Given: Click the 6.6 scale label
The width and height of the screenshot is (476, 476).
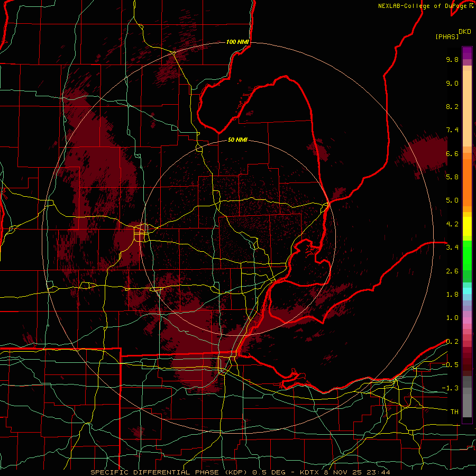Looking at the screenshot, I should (452, 153).
